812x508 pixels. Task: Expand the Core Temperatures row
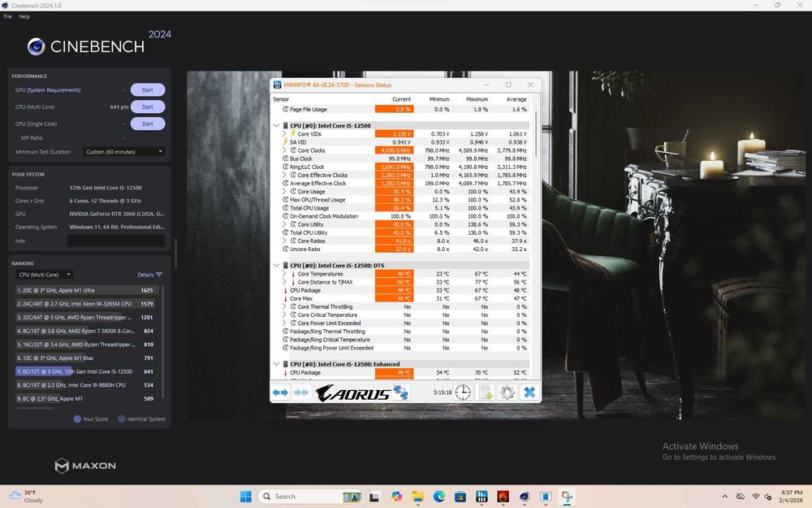tap(284, 274)
